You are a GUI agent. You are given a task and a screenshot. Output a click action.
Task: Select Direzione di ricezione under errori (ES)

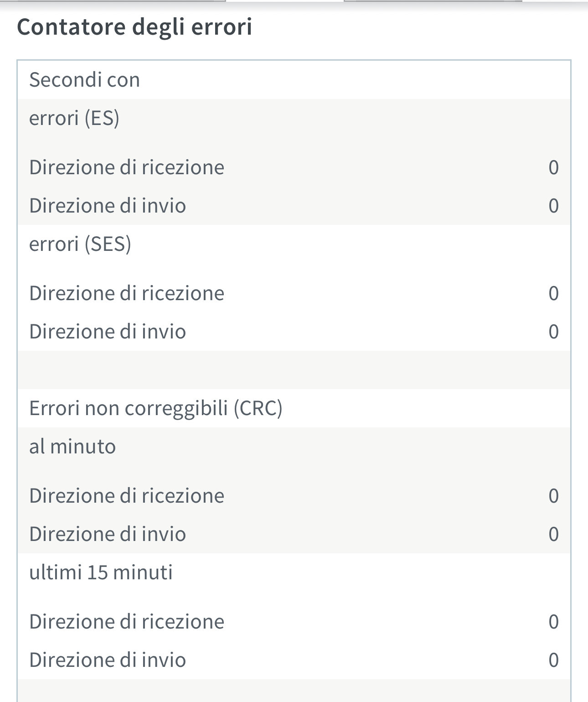click(126, 167)
